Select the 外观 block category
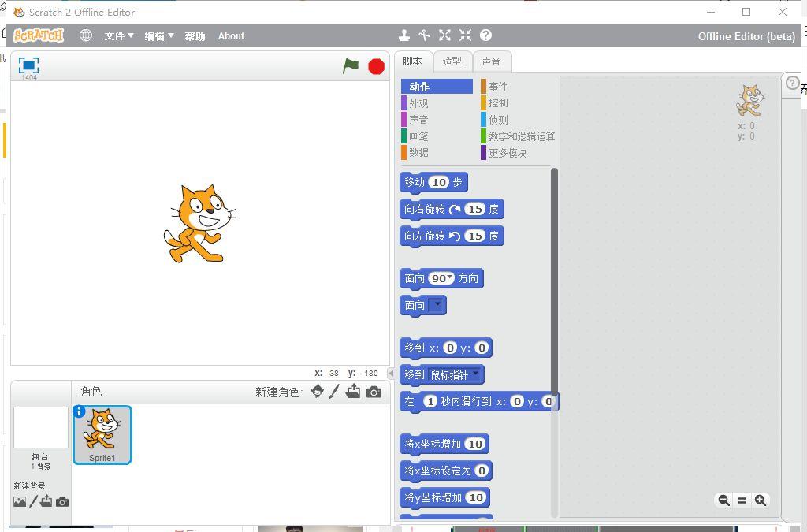The height and width of the screenshot is (532, 807). (418, 103)
